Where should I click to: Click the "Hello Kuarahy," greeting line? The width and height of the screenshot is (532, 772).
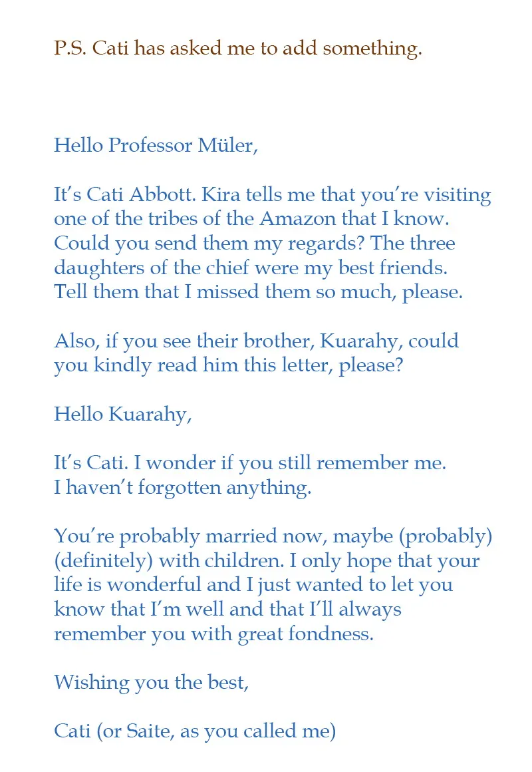click(x=123, y=414)
